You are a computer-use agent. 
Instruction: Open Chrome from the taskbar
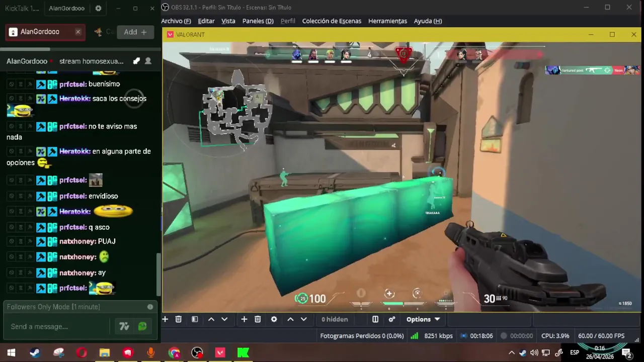[x=174, y=353]
